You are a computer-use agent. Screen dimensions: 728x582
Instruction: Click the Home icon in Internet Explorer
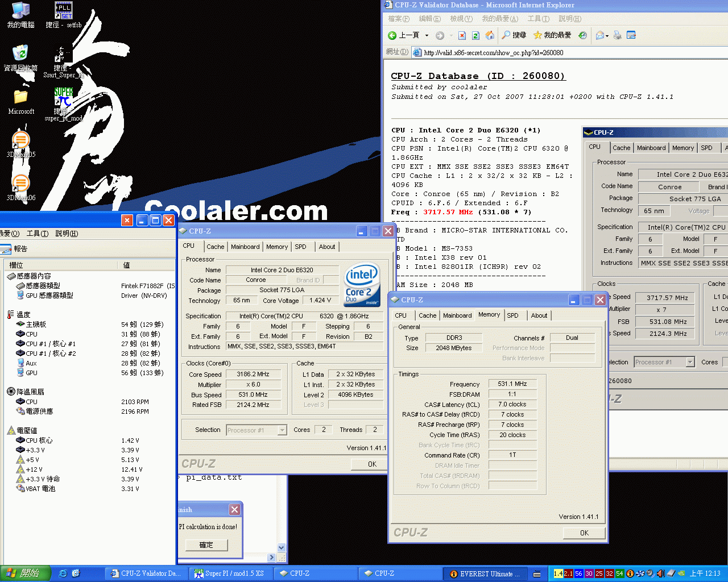point(490,35)
